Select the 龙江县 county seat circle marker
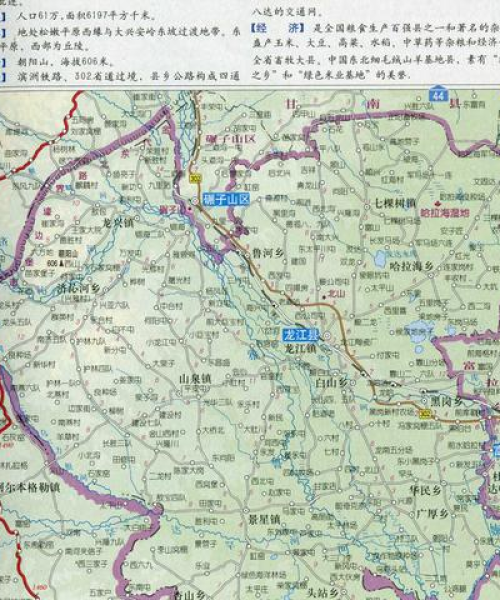500x600 pixels. point(327,336)
